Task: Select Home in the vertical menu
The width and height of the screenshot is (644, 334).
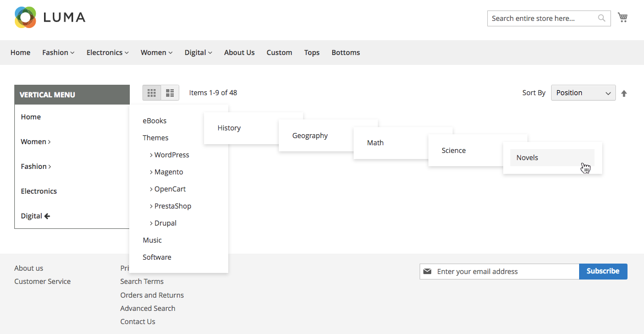Action: [31, 117]
